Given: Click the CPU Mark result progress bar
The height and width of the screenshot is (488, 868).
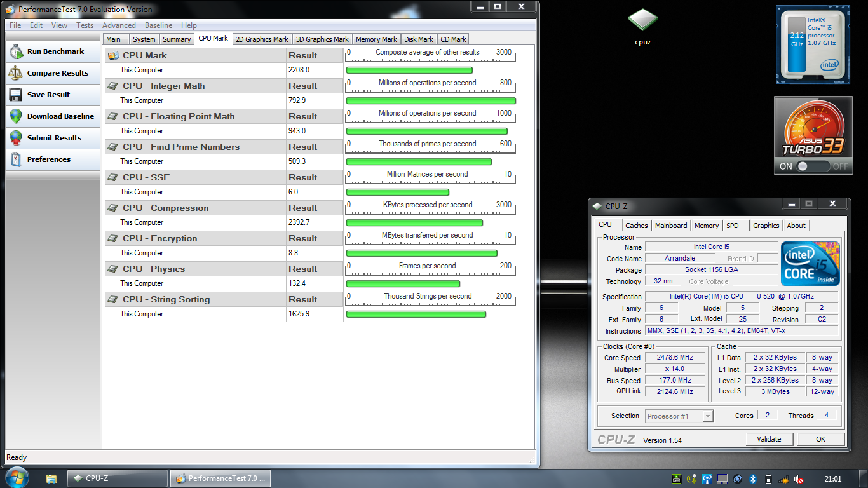Looking at the screenshot, I should point(409,71).
